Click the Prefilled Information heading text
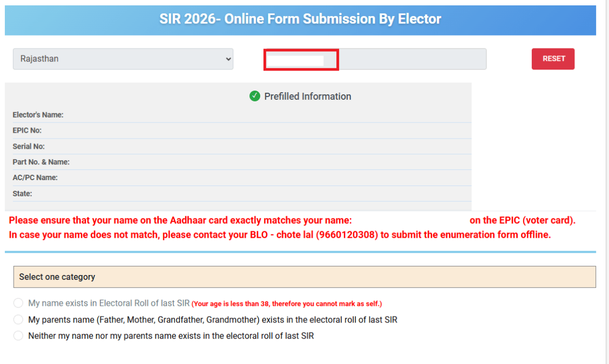609x364 pixels. coord(307,96)
